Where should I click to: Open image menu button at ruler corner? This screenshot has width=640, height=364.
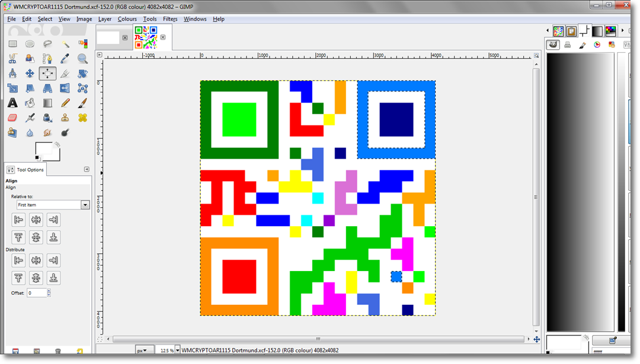point(100,54)
